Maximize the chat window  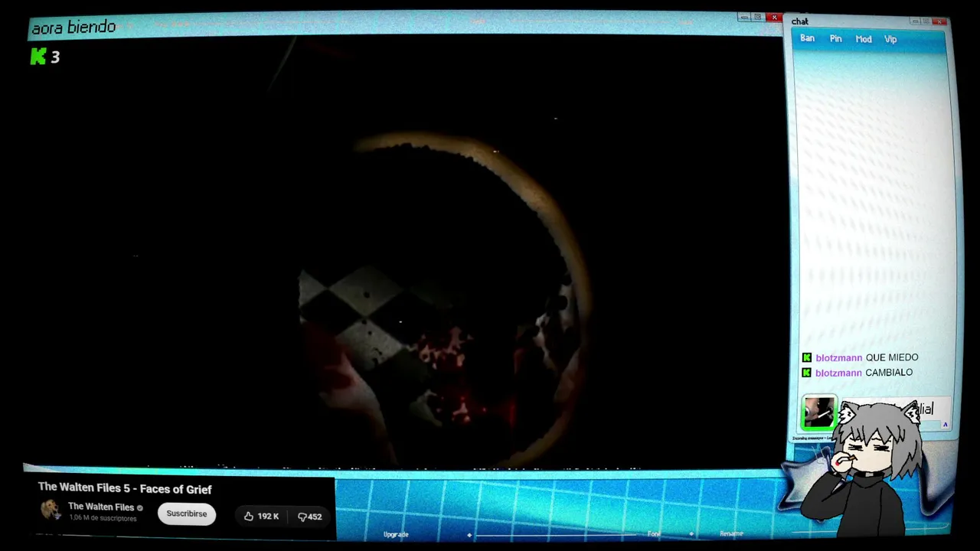(926, 21)
